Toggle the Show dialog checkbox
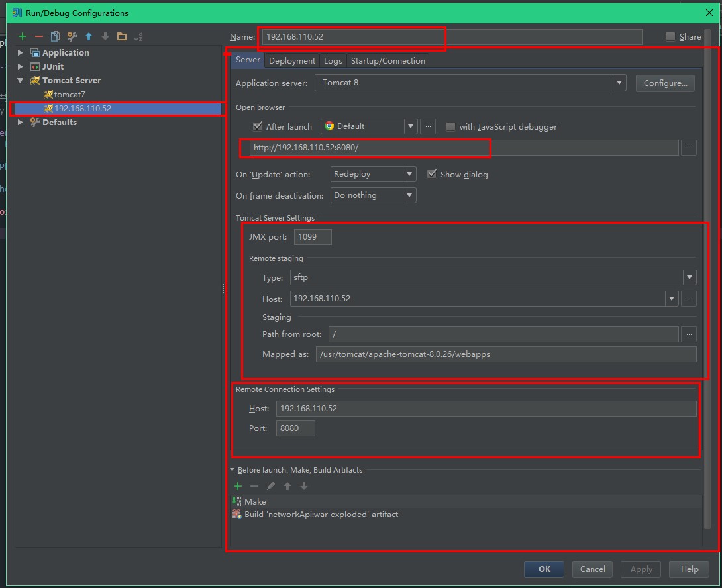Image resolution: width=722 pixels, height=588 pixels. click(431, 174)
